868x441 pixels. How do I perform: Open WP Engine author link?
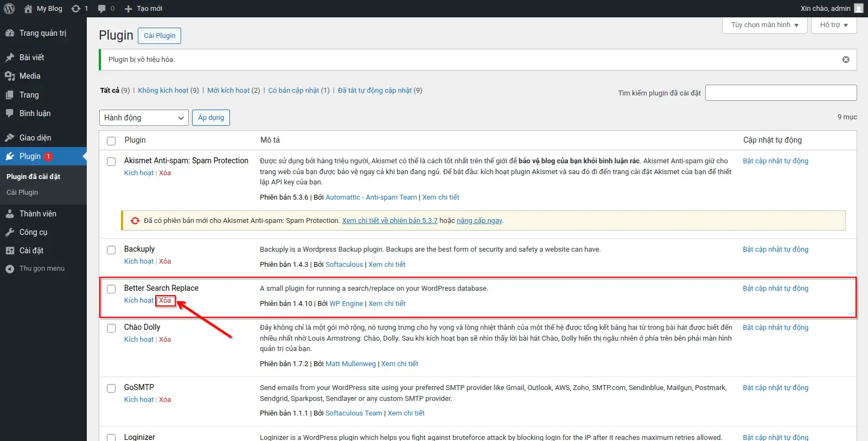[x=346, y=304]
